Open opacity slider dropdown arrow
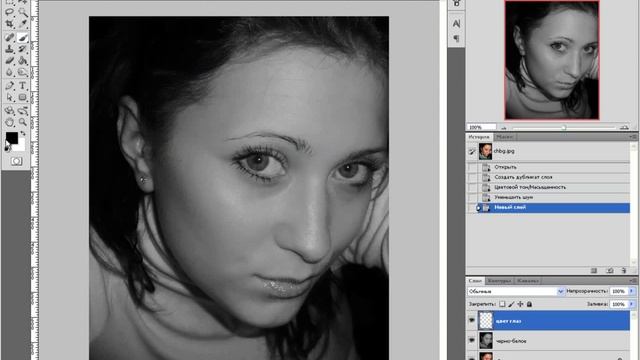 pyautogui.click(x=632, y=291)
